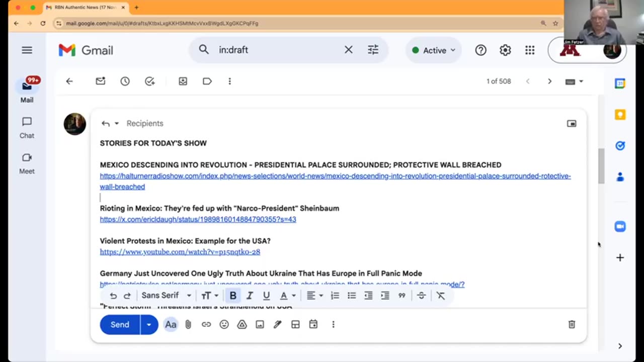Move the message to inbox
The height and width of the screenshot is (362, 644).
(x=183, y=81)
